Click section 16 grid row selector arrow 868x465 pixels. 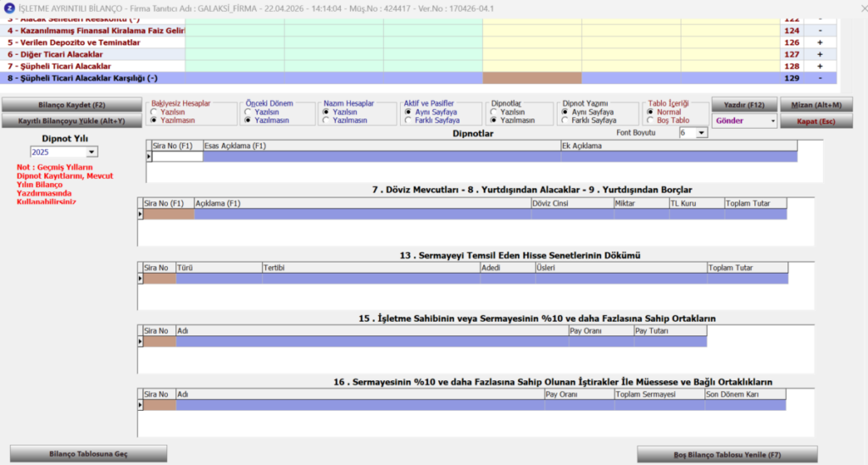(140, 405)
